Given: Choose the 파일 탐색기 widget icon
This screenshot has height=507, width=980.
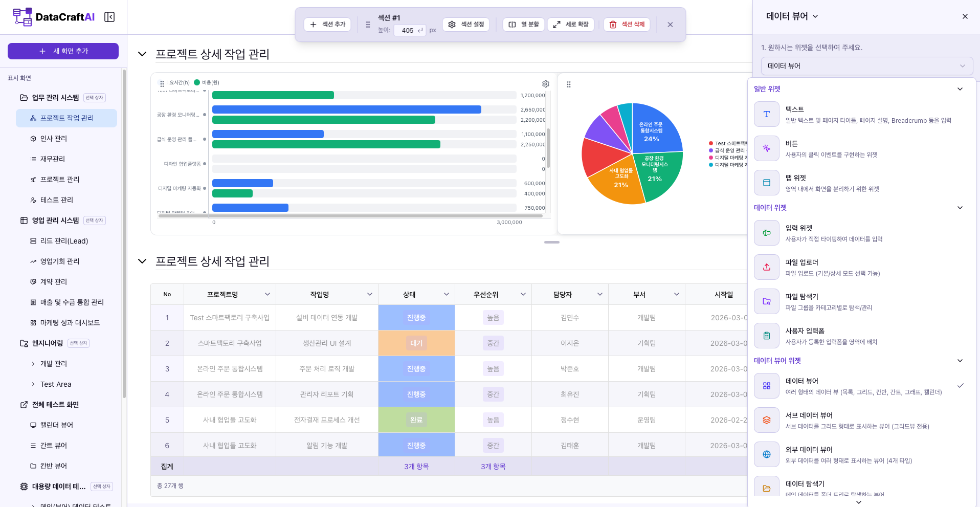Looking at the screenshot, I should click(767, 301).
